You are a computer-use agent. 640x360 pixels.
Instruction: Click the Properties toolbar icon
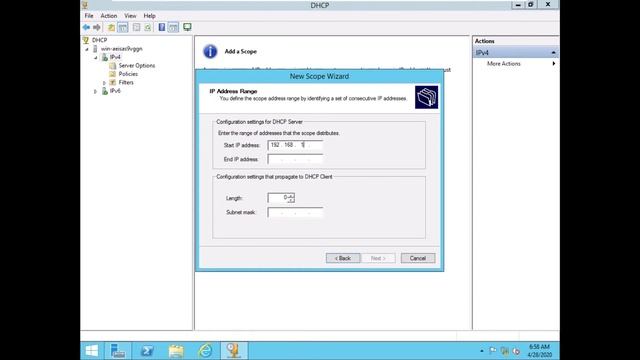click(x=136, y=27)
